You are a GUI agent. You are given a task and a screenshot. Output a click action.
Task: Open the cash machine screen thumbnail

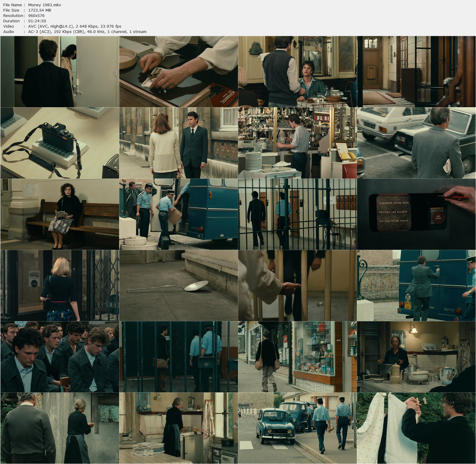coord(416,214)
